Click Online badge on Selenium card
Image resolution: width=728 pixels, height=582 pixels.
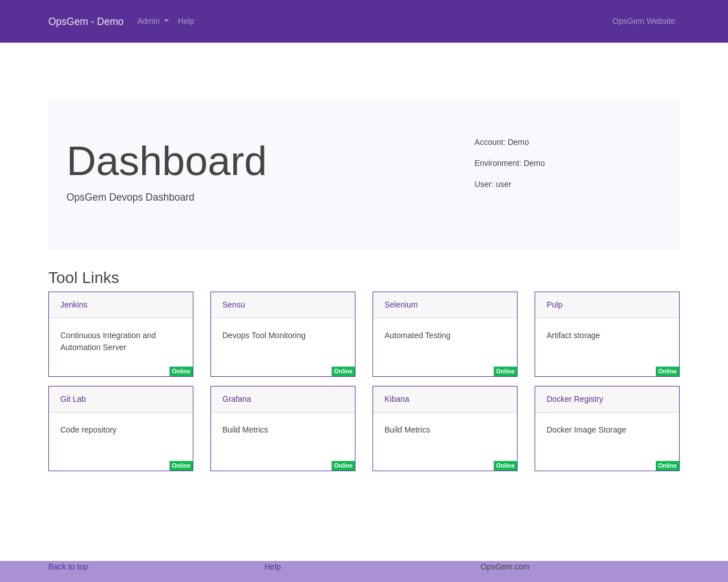506,372
